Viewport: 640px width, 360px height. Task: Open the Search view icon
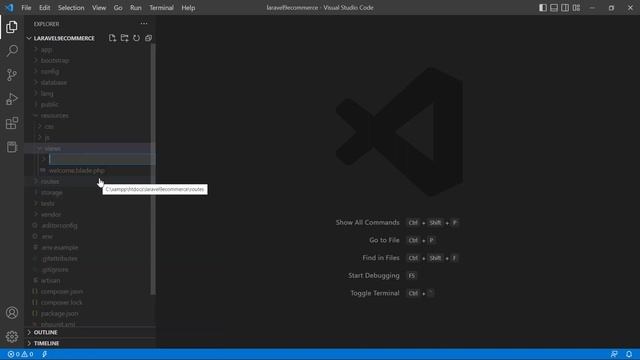pyautogui.click(x=12, y=51)
